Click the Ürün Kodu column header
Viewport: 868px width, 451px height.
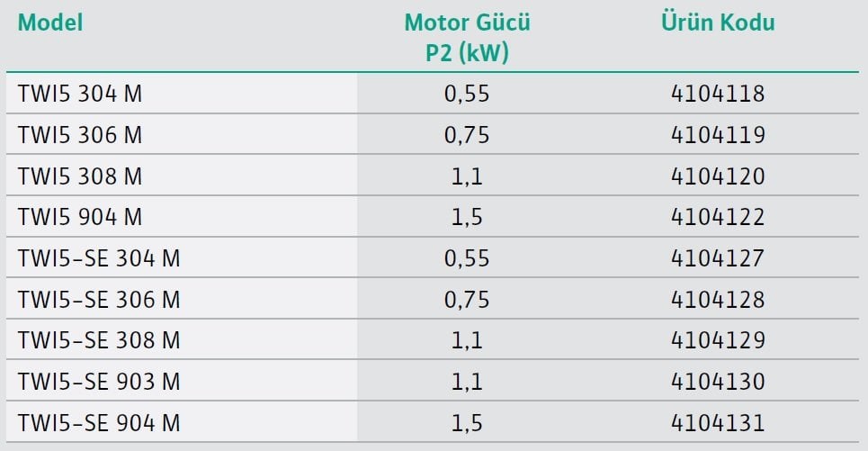(718, 23)
